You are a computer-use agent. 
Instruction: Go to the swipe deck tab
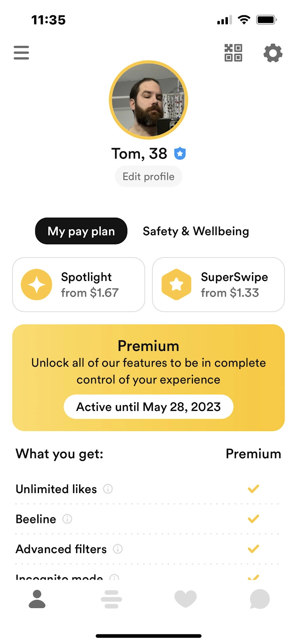tap(111, 599)
